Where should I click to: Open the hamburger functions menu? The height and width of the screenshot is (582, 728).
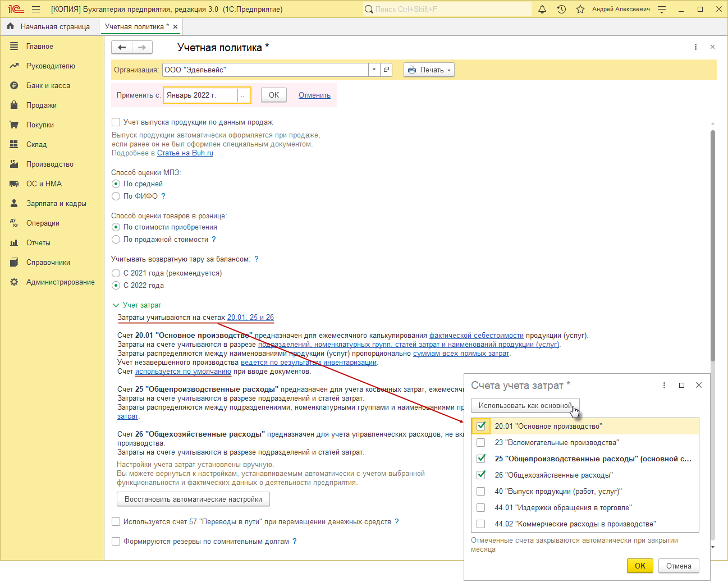[36, 9]
